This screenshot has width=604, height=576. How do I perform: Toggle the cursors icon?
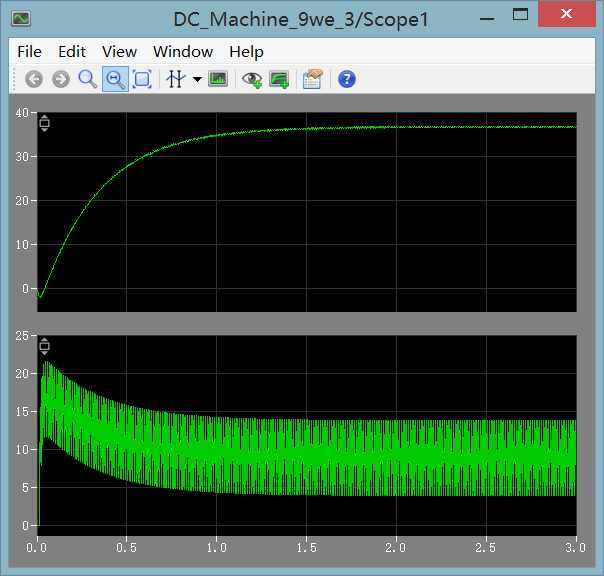176,79
